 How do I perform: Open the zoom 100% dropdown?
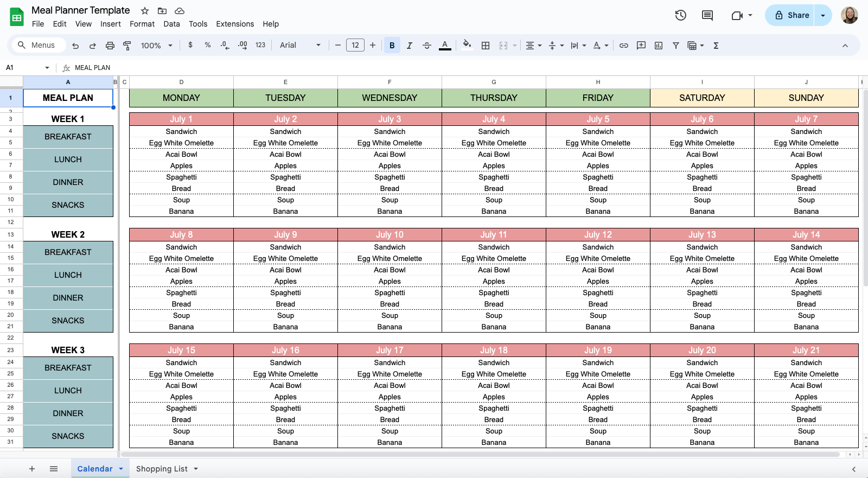tap(156, 46)
